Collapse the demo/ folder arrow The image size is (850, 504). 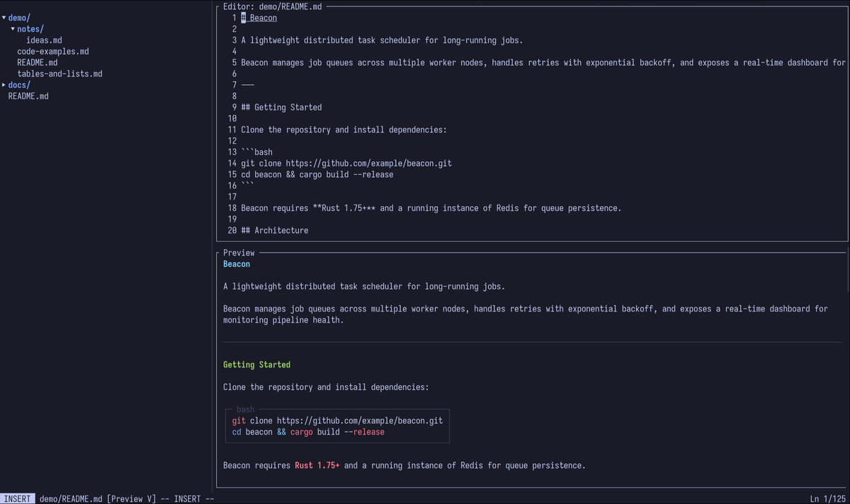(x=4, y=18)
